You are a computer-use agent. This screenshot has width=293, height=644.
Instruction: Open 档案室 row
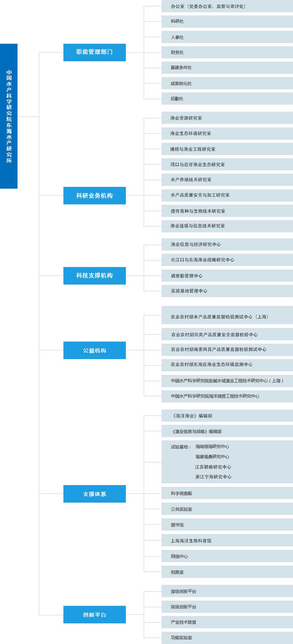pyautogui.click(x=227, y=572)
